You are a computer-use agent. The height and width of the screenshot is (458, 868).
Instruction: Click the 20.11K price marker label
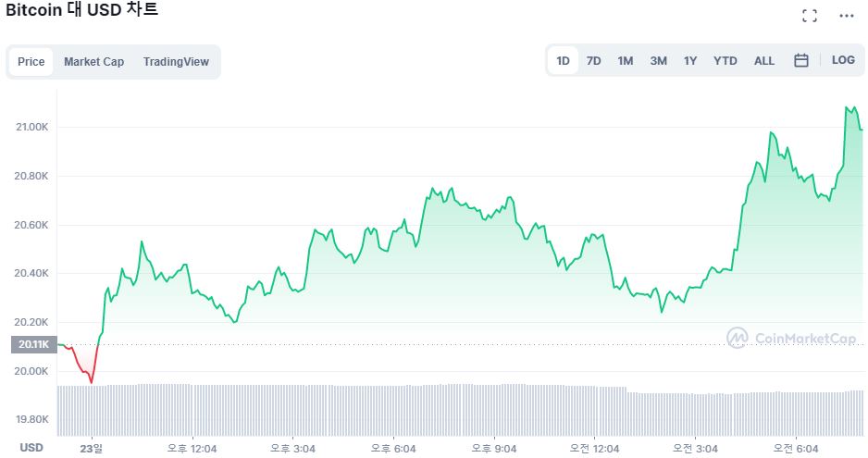pos(30,345)
